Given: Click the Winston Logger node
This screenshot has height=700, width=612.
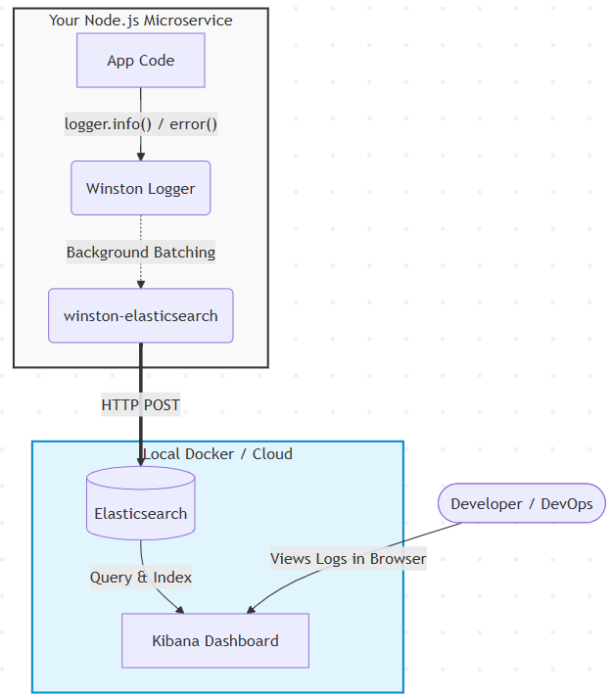Looking at the screenshot, I should tap(141, 188).
